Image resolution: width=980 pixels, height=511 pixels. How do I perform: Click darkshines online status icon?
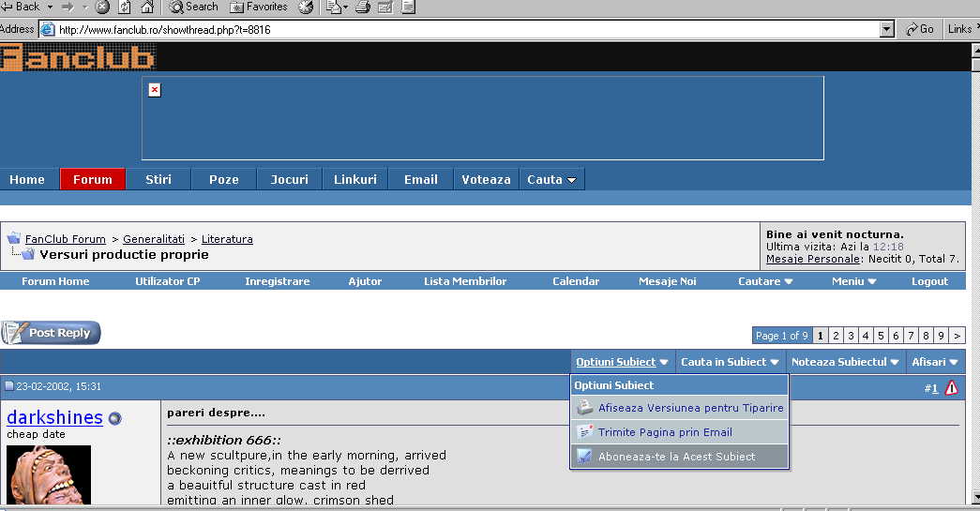[x=114, y=419]
